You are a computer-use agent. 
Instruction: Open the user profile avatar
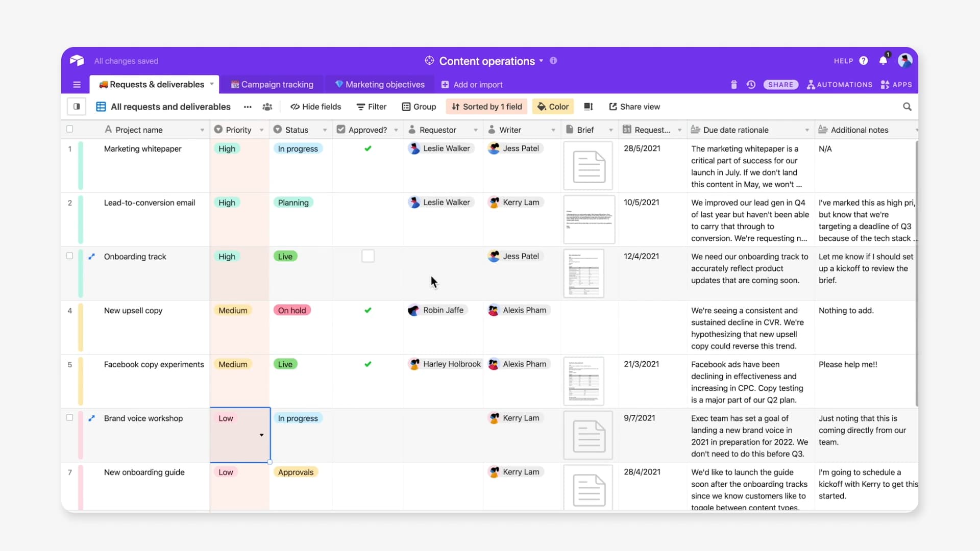[905, 61]
